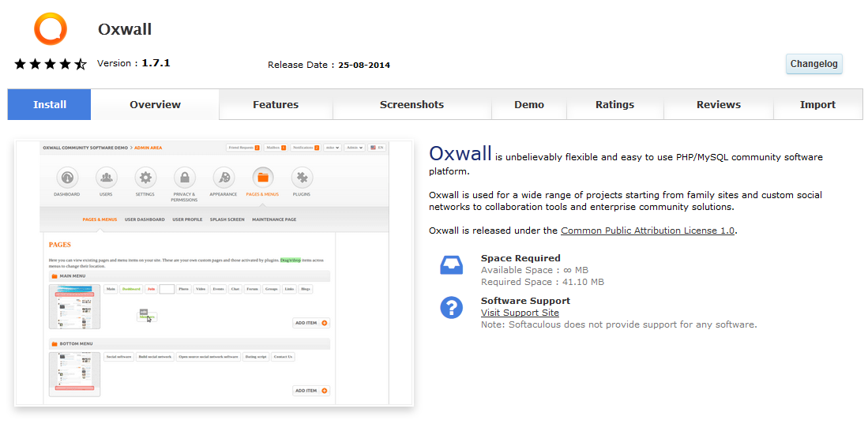The height and width of the screenshot is (435, 868).
Task: Click the five-star rating icons
Action: (51, 64)
